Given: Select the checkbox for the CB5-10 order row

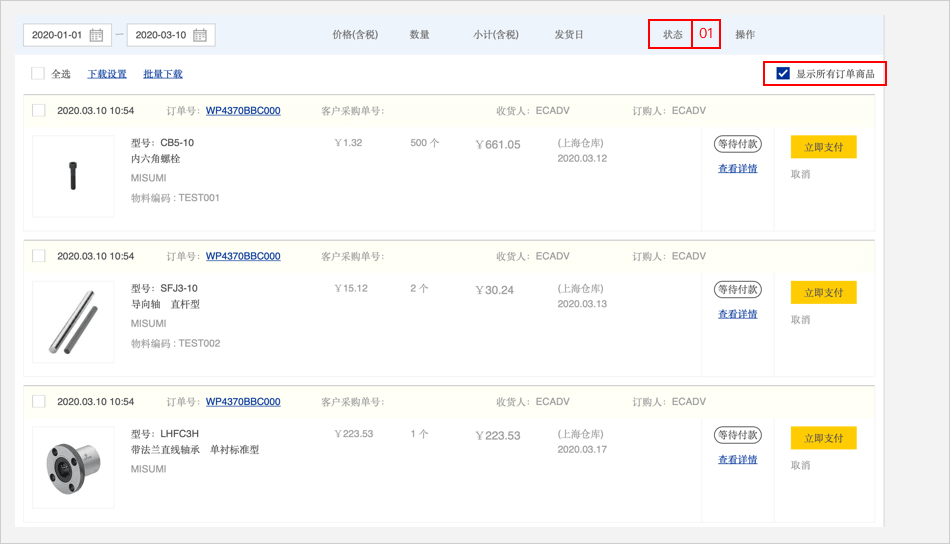Looking at the screenshot, I should [38, 110].
